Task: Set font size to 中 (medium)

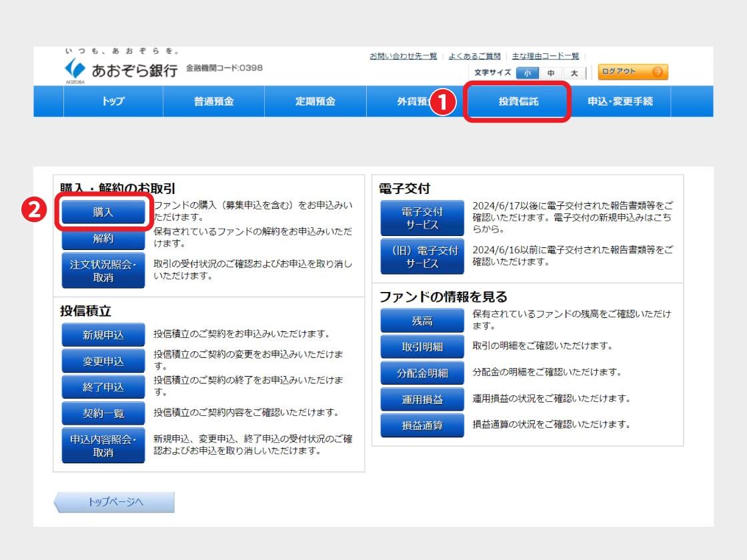Action: [x=550, y=73]
